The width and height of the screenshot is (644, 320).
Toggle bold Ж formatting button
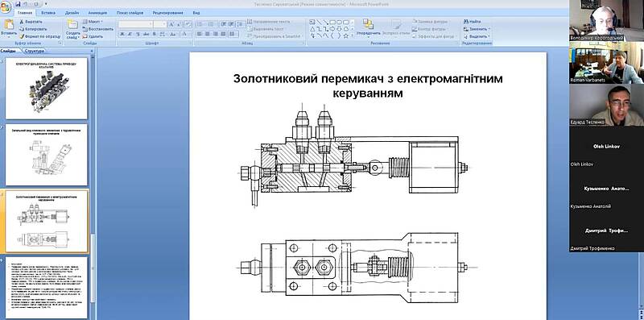pyautogui.click(x=122, y=34)
